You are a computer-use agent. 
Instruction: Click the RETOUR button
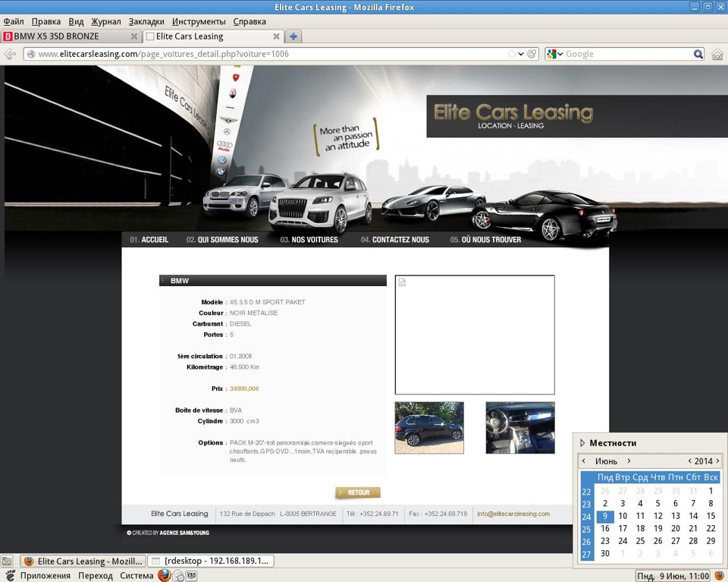pos(357,492)
